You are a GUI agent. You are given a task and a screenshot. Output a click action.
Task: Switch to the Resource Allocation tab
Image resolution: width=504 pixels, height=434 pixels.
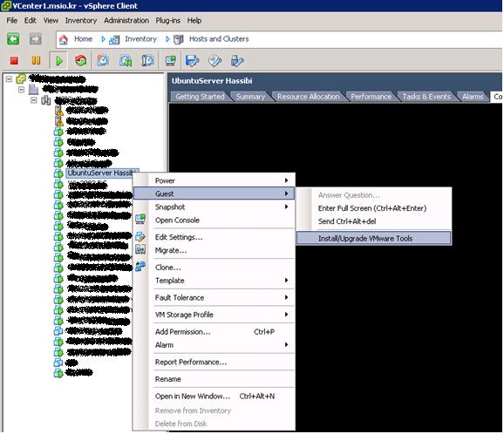[309, 97]
